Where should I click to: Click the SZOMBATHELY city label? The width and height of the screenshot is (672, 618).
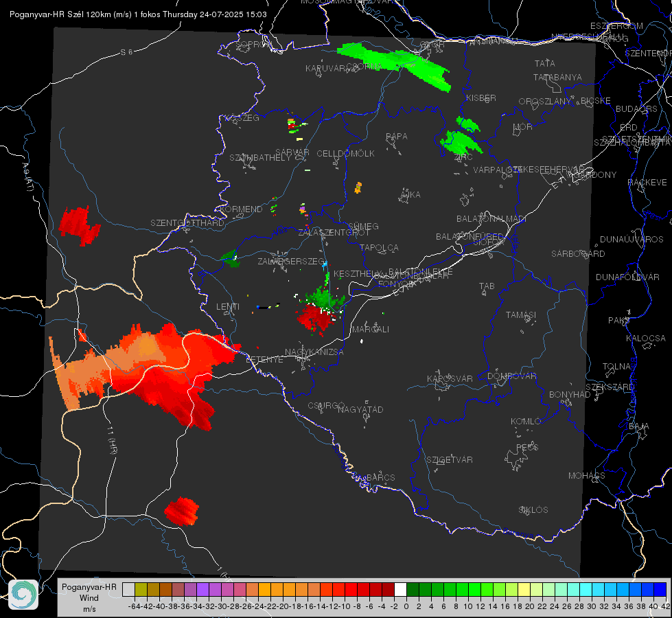(x=259, y=158)
